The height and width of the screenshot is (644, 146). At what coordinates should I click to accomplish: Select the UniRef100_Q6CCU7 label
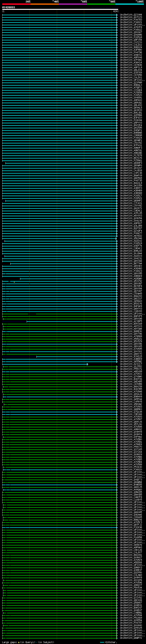pyautogui.click(x=131, y=299)
